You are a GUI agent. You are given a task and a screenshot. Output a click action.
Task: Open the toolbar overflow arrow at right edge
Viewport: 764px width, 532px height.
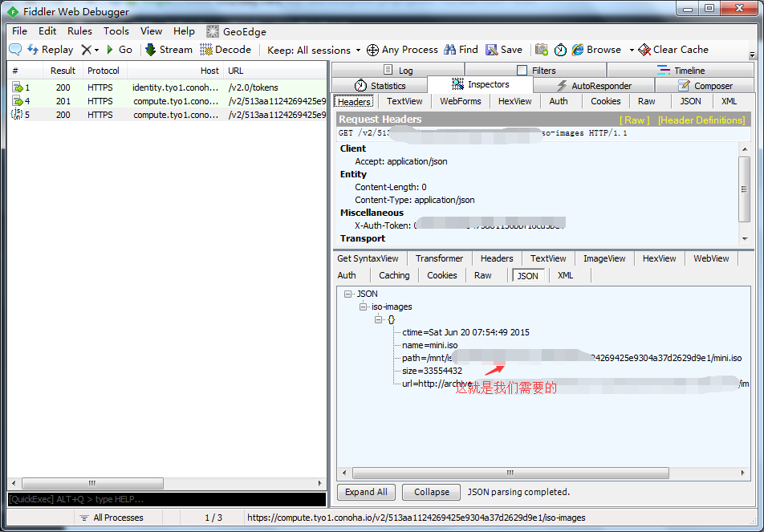752,55
